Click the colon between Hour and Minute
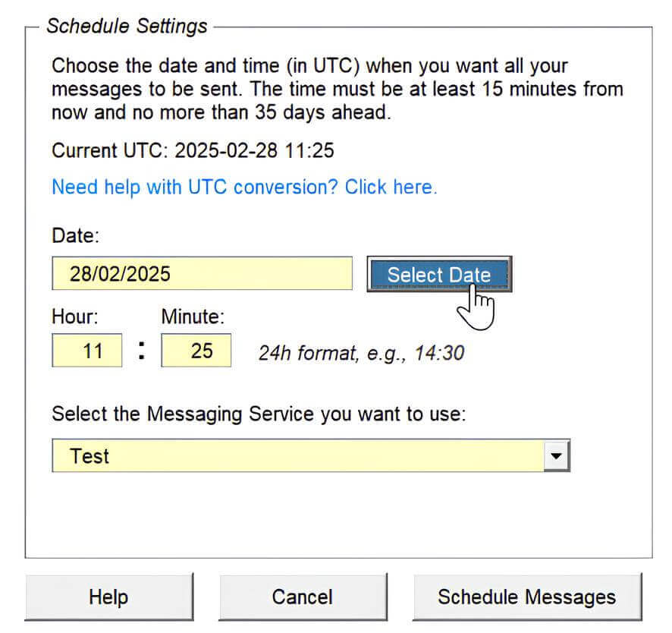Image resolution: width=672 pixels, height=633 pixels. (x=142, y=352)
